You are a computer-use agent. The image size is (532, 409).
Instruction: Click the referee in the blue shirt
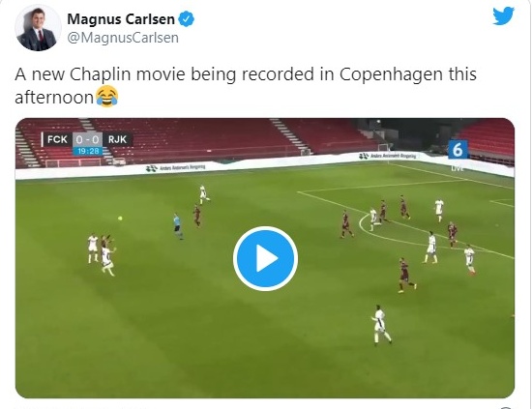point(177,226)
